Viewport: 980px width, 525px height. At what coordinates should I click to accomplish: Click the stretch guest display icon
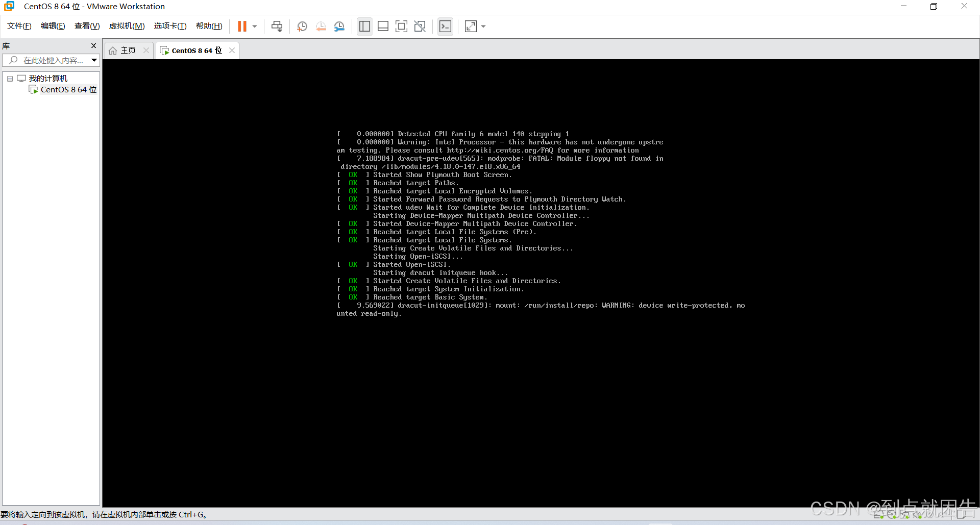471,27
